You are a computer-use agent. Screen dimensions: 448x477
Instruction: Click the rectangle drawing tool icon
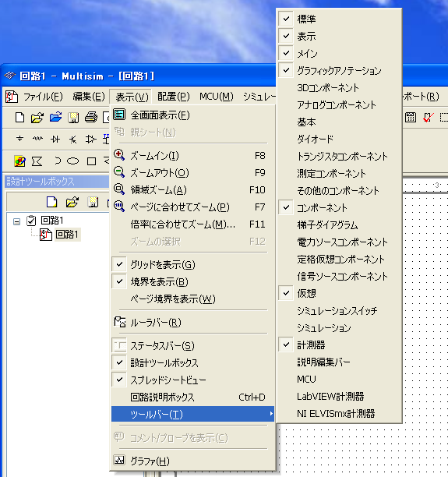pos(91,161)
